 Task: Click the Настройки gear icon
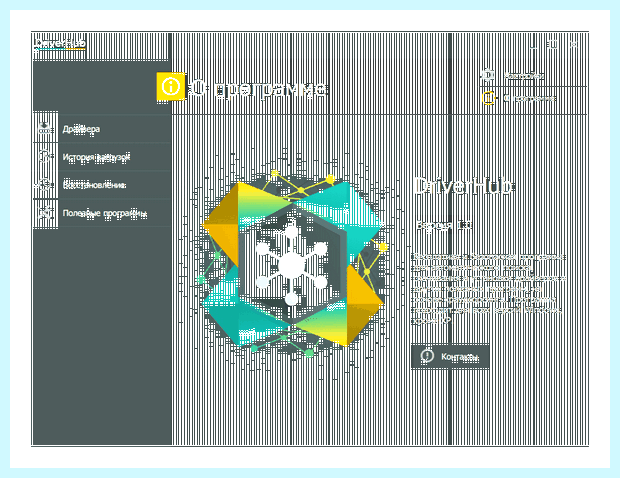coord(488,75)
